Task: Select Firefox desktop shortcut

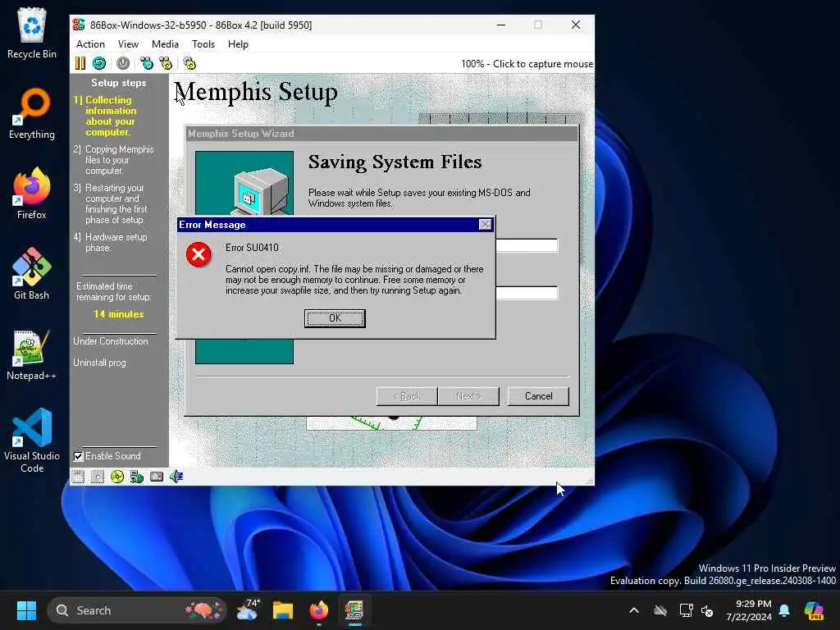Action: 32,194
